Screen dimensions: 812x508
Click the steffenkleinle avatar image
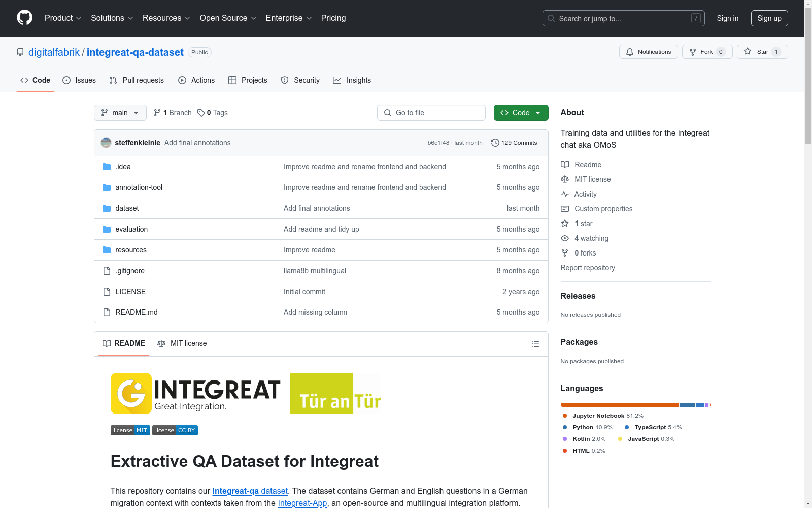coord(106,143)
